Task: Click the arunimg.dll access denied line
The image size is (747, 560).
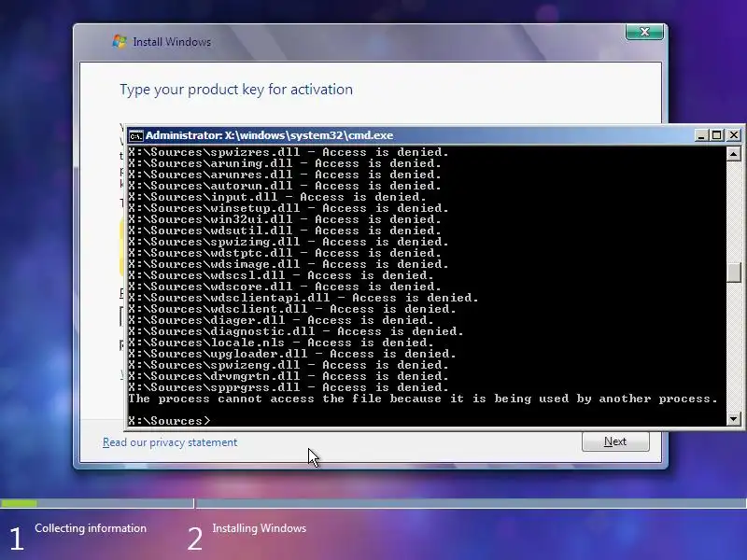Action: (x=285, y=163)
